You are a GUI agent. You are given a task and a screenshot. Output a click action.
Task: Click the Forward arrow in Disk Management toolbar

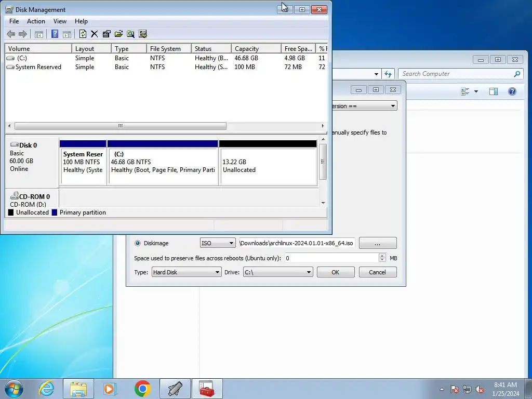pyautogui.click(x=23, y=34)
